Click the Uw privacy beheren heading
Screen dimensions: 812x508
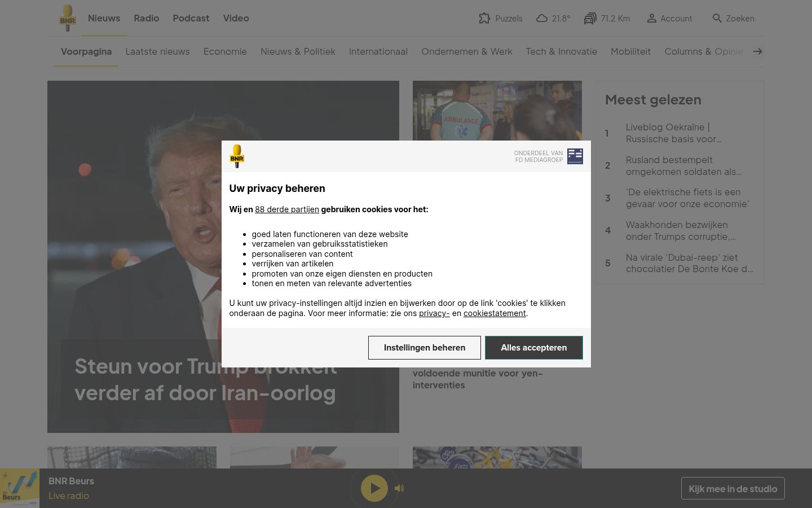pyautogui.click(x=277, y=189)
